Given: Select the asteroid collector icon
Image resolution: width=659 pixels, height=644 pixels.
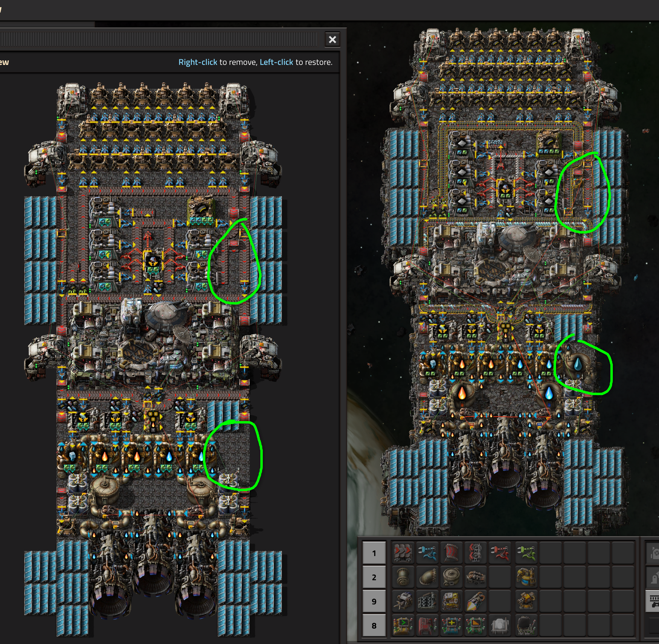Looking at the screenshot, I should pos(403,601).
